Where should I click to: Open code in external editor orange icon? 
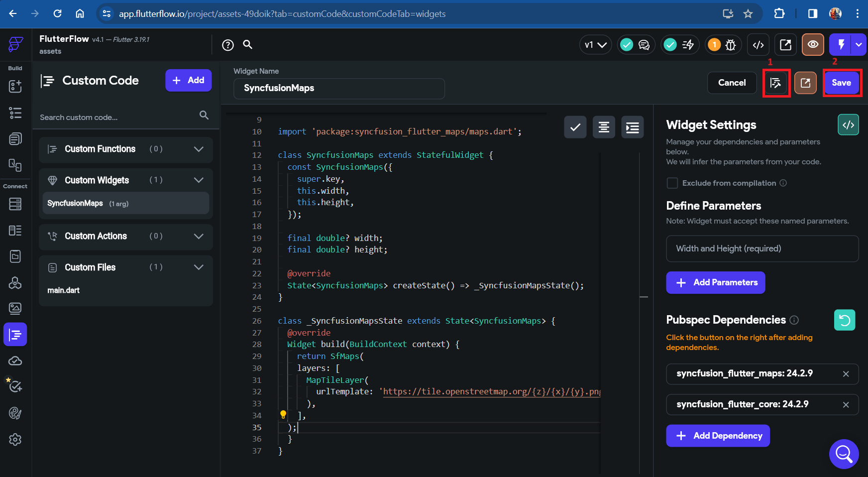coord(805,83)
